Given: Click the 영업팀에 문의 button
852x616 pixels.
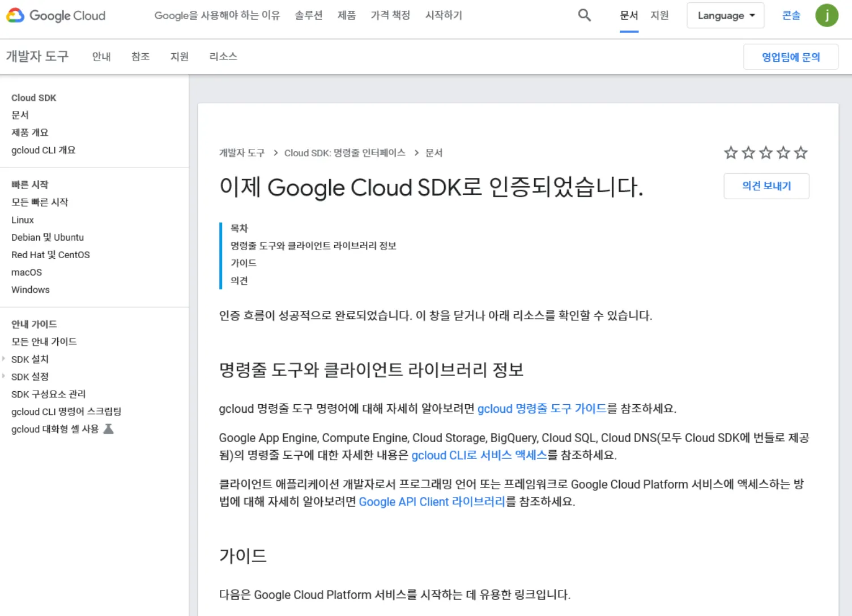Looking at the screenshot, I should click(791, 57).
